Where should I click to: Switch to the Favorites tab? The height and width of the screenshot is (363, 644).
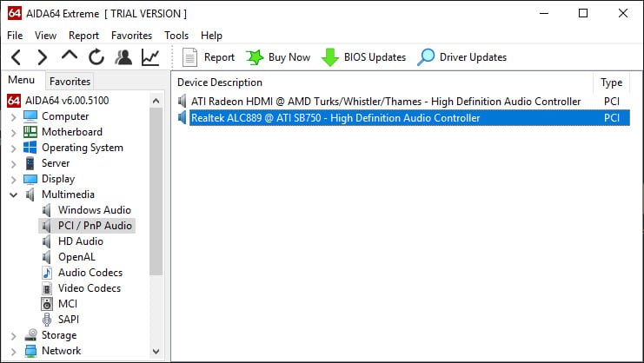70,82
